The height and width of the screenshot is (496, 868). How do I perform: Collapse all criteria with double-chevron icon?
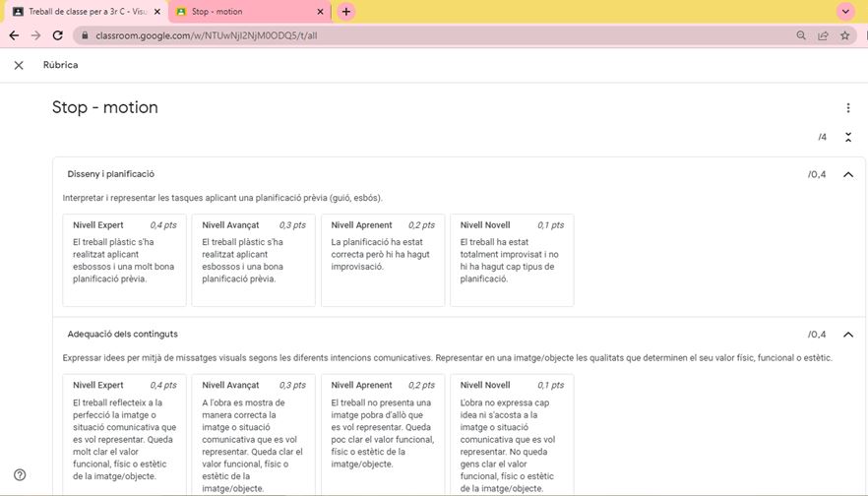pos(848,137)
